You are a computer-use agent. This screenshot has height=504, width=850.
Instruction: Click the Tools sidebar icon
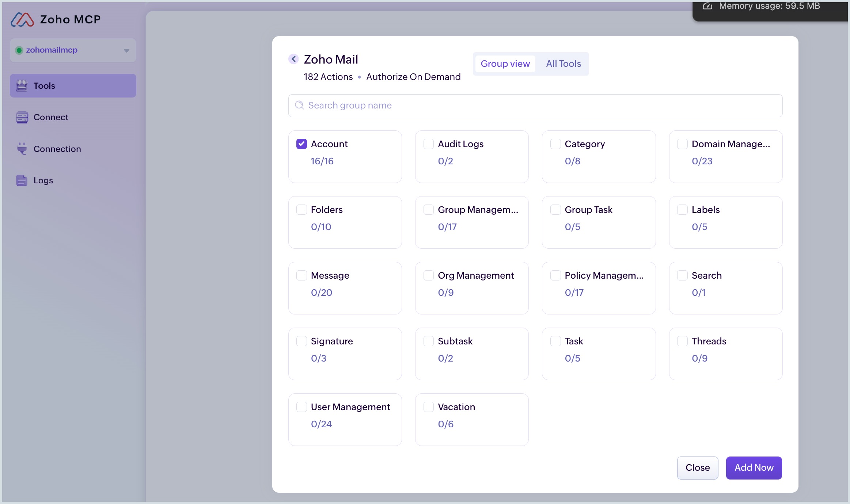point(22,86)
